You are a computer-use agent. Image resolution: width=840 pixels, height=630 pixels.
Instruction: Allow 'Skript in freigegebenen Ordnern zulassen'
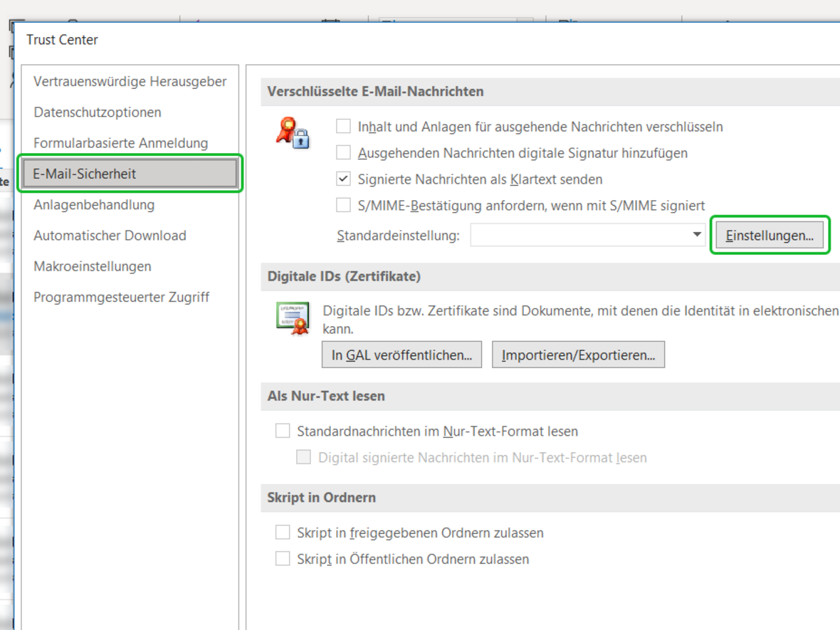click(283, 532)
